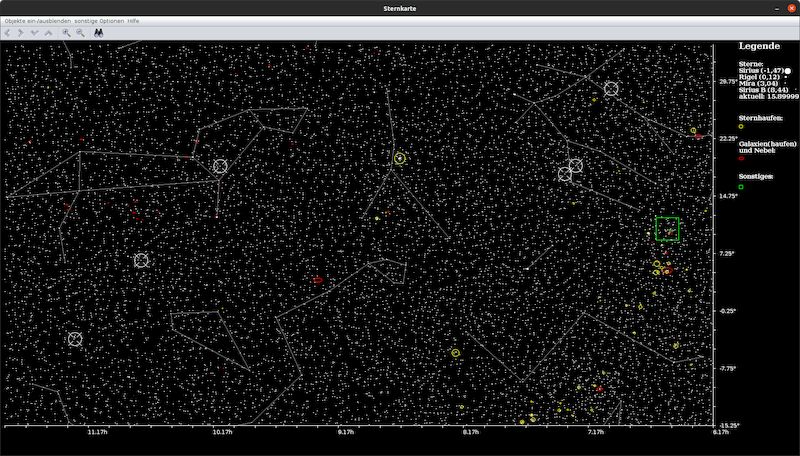Click the 11.17h right ascension label
The image size is (800, 456).
point(97,432)
